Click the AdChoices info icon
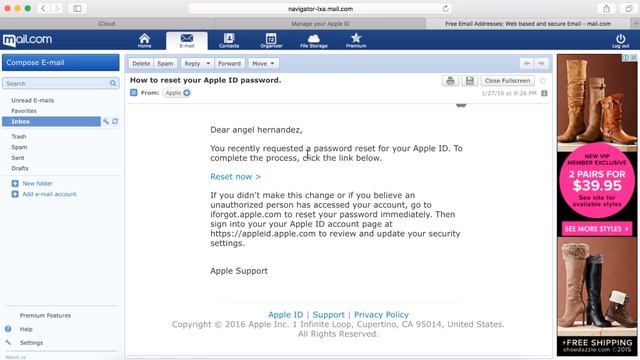The height and width of the screenshot is (360, 640). click(x=626, y=58)
